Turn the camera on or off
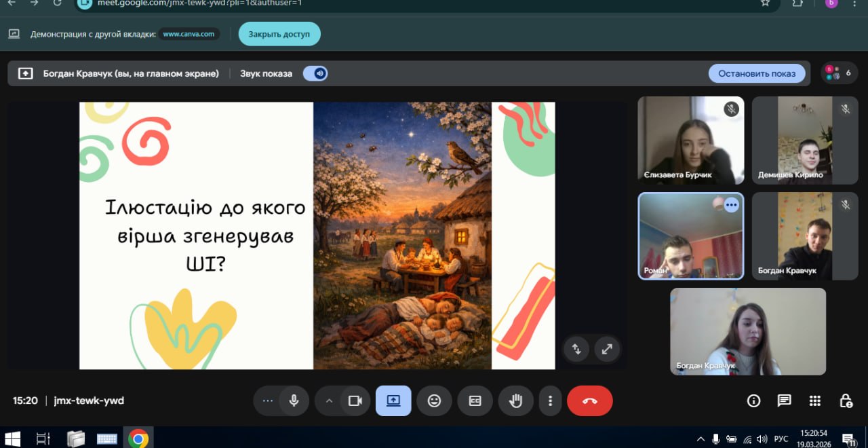The width and height of the screenshot is (868, 448). point(355,400)
